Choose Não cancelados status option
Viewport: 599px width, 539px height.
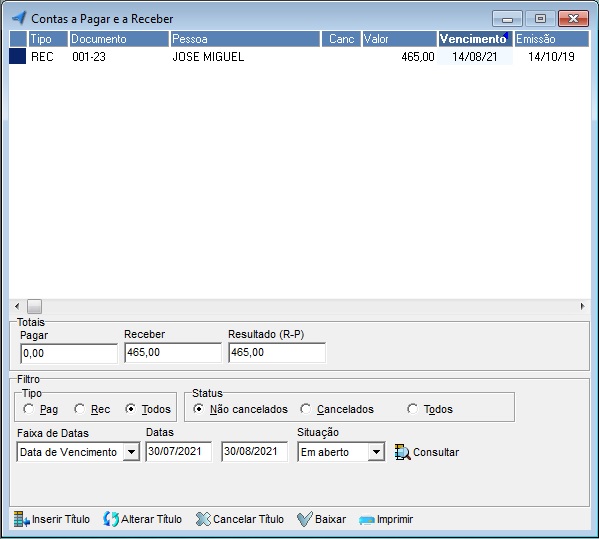point(198,409)
